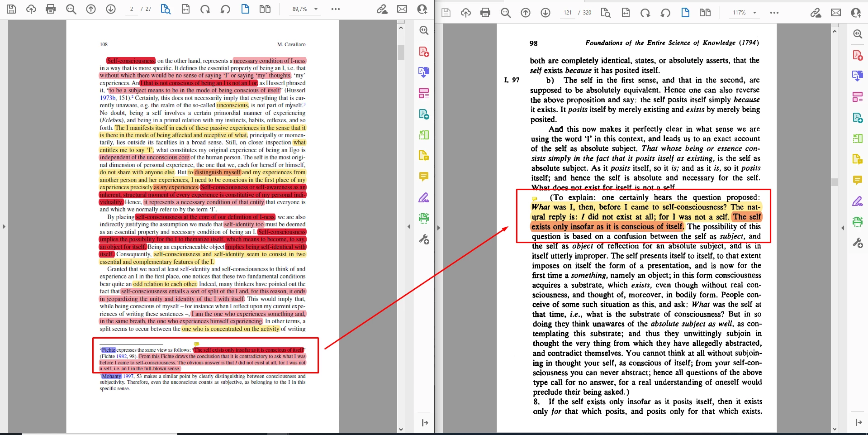
Task: Fit page to window in left viewer
Action: pos(185,9)
